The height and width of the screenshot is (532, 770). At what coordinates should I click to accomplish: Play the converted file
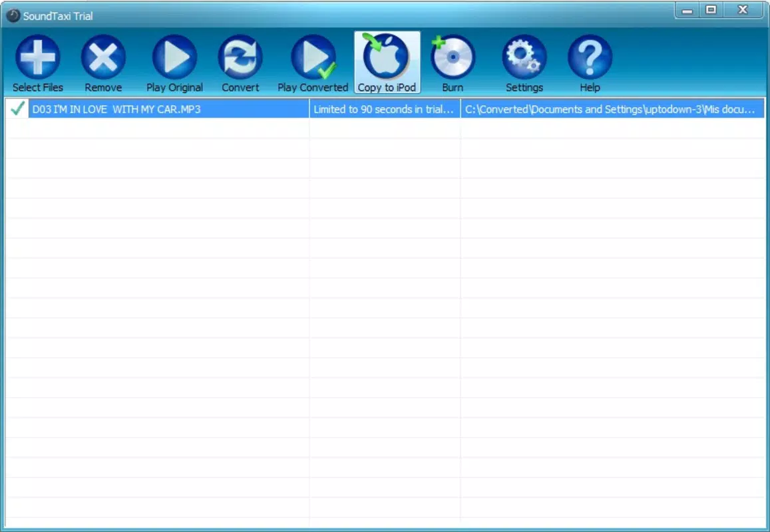313,63
